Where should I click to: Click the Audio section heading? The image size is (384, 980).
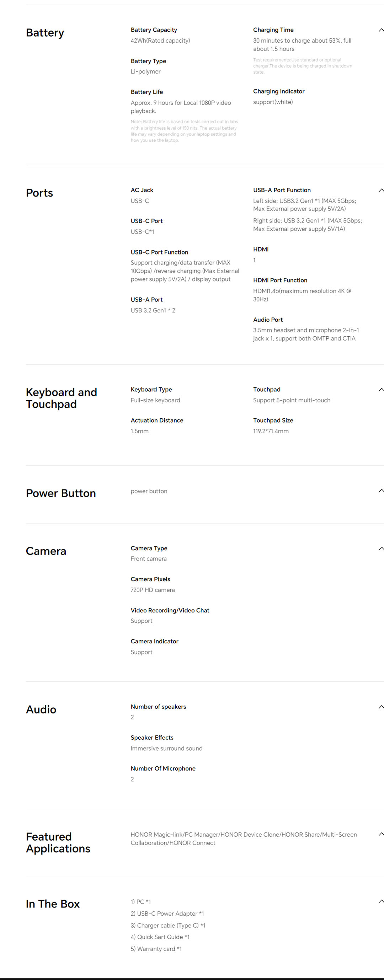[x=41, y=710]
